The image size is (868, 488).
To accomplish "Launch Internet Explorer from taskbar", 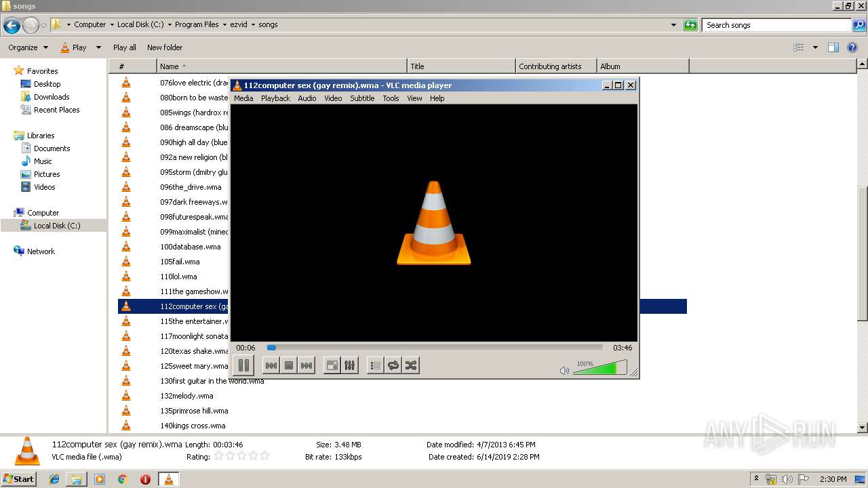I will [54, 479].
